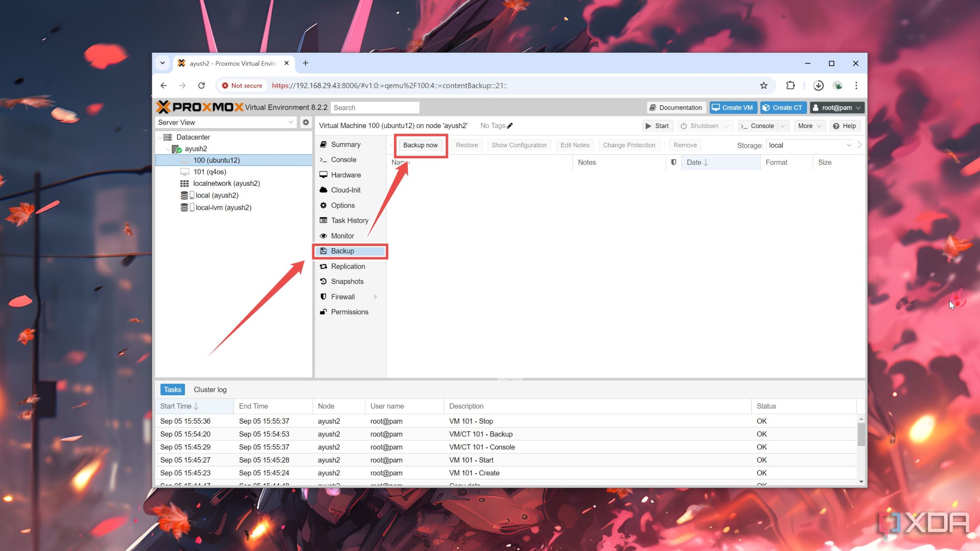Select the Restore tab option
Viewport: 980px width, 551px height.
(466, 145)
